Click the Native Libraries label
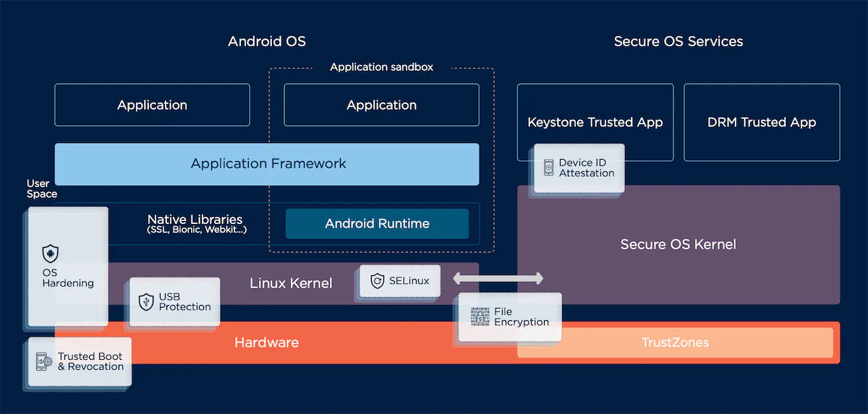The width and height of the screenshot is (868, 414). click(195, 220)
